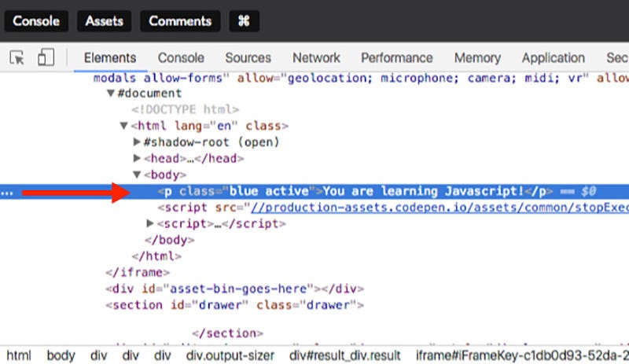Click the html breadcrumb
This screenshot has width=629, height=364.
(19, 355)
